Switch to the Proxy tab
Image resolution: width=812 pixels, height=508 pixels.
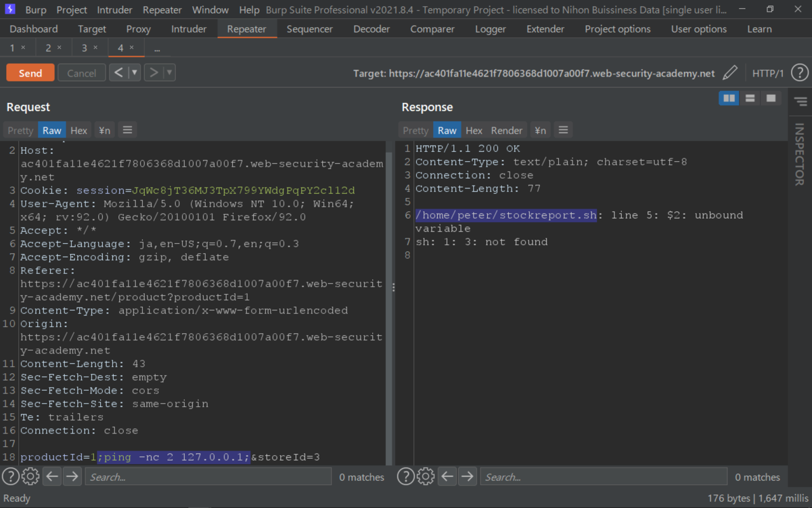(138, 29)
